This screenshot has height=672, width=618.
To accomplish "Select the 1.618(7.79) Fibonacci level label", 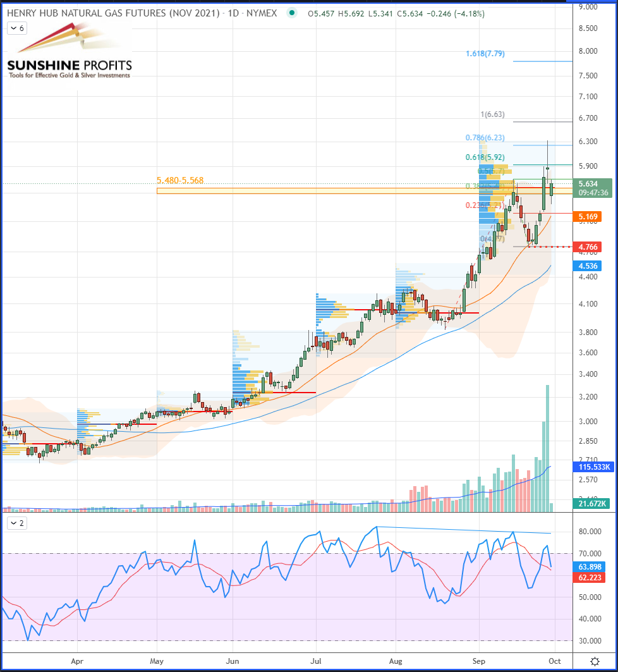I will 485,54.
